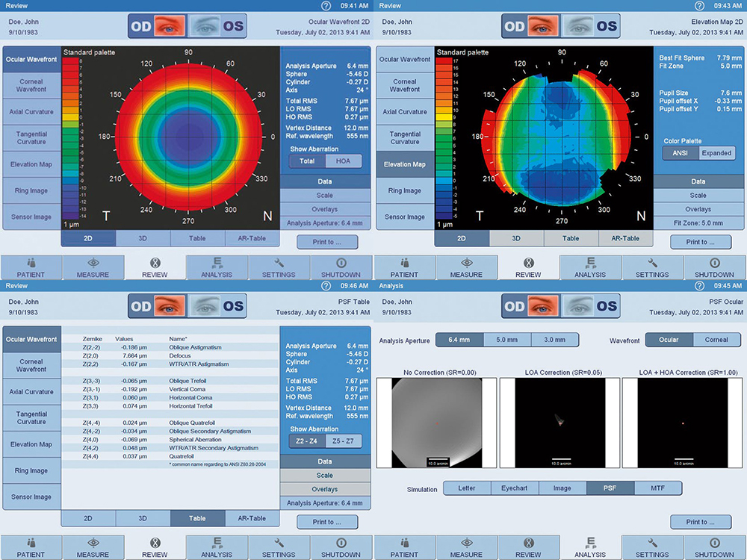This screenshot has height=560, width=747.
Task: Click Print to in Elevation Map 2D screen
Action: (701, 242)
